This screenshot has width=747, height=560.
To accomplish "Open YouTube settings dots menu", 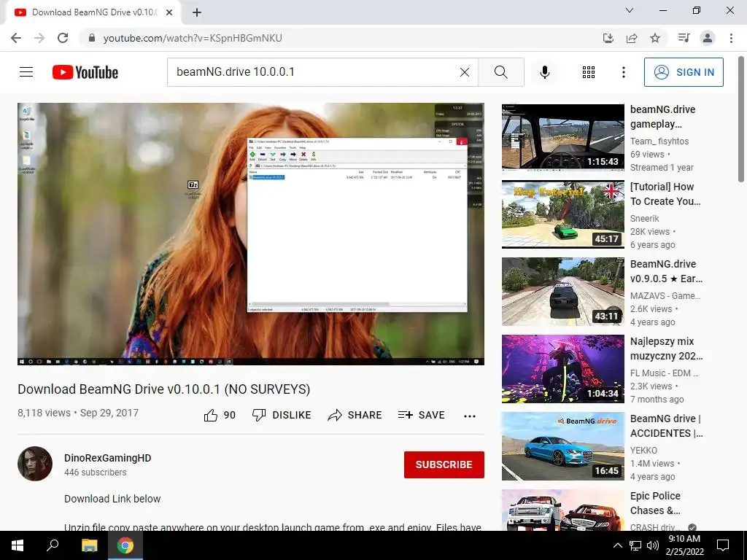I will pos(624,72).
